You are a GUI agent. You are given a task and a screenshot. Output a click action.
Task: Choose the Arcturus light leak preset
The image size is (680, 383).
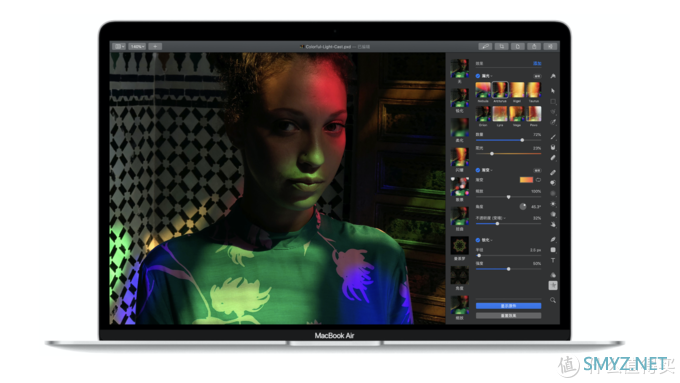coord(500,90)
